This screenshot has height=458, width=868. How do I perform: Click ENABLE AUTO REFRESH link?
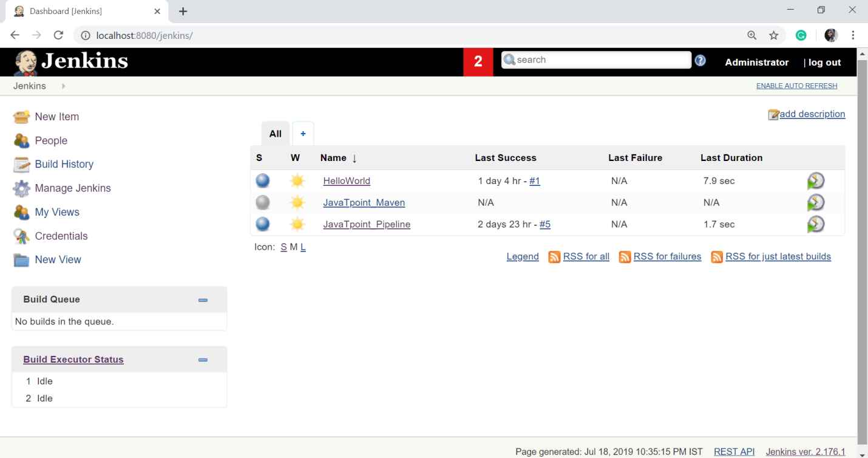pos(796,86)
